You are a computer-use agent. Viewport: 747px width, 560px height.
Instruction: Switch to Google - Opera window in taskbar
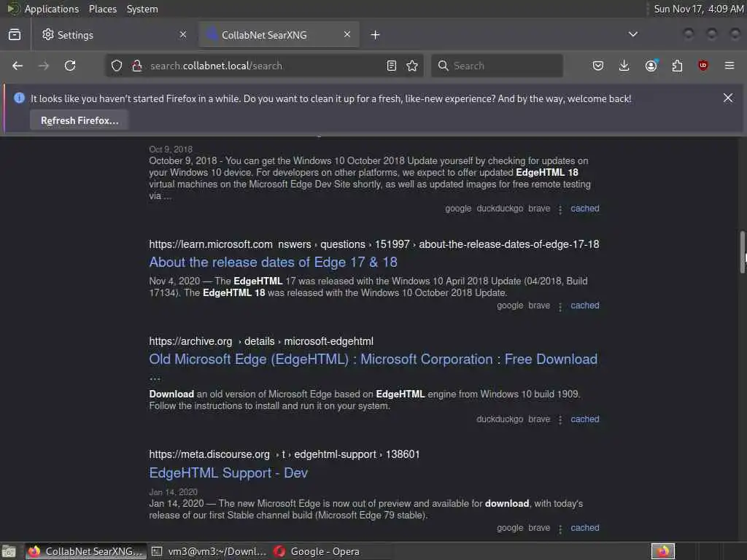[x=332, y=551]
